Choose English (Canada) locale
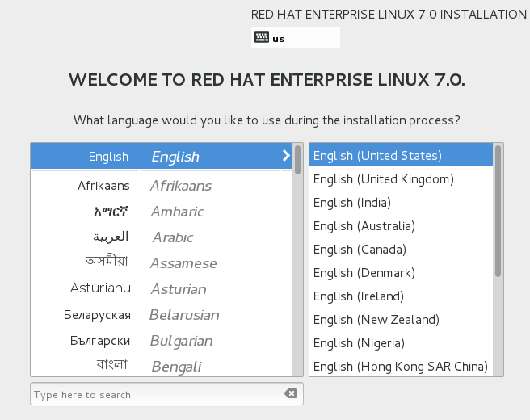This screenshot has height=420, width=530. pos(402,249)
